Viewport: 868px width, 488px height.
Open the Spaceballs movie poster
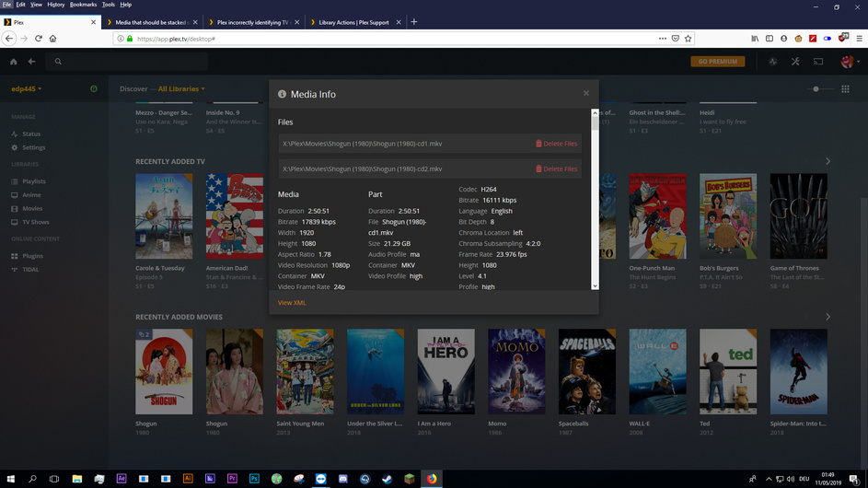(586, 372)
